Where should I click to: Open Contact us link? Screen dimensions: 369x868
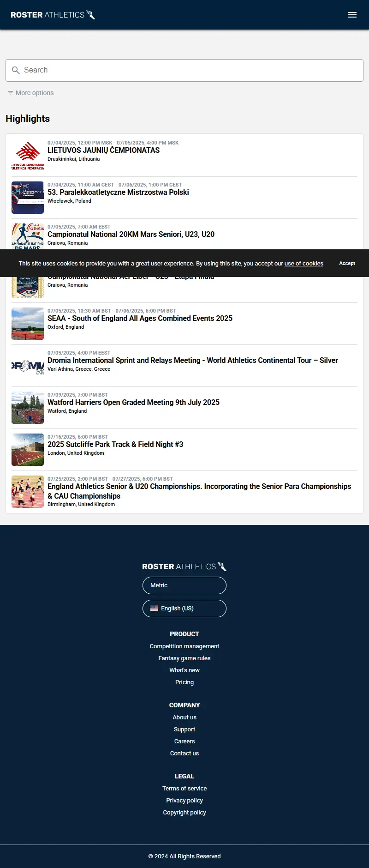184,753
